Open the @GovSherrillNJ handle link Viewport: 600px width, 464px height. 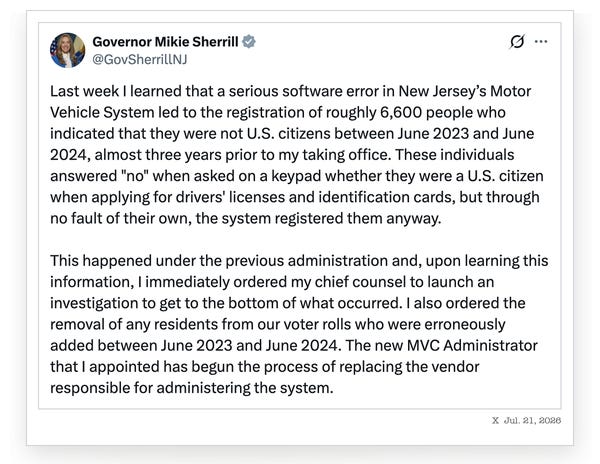[140, 59]
